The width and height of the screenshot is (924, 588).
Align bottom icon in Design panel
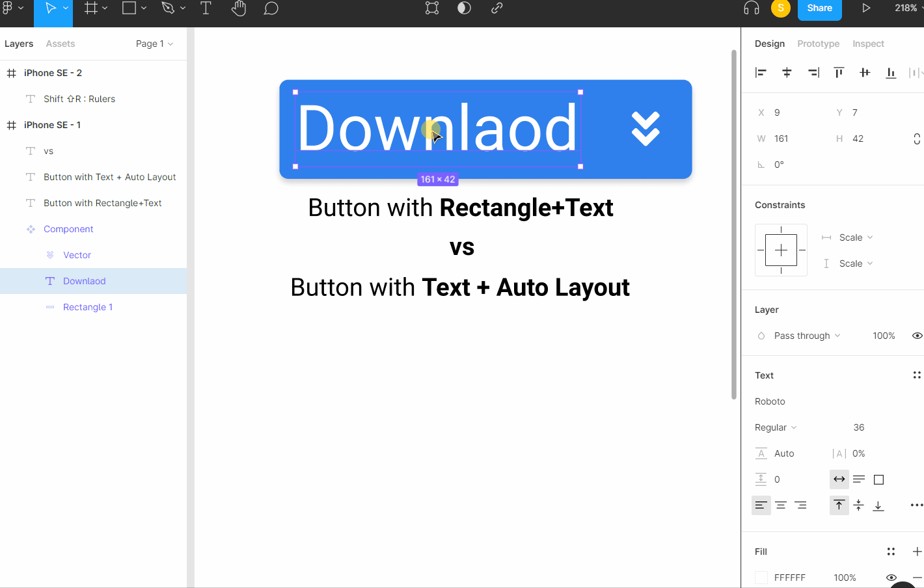[x=891, y=72]
